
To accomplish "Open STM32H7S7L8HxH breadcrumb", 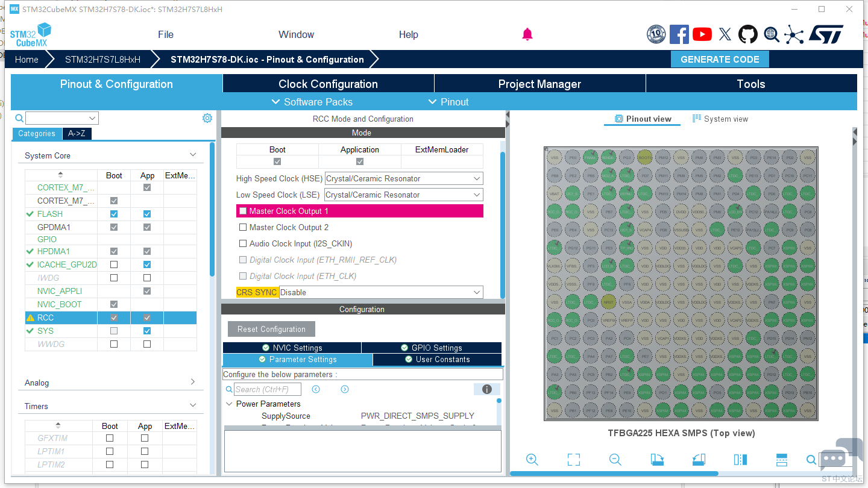I will pyautogui.click(x=102, y=60).
